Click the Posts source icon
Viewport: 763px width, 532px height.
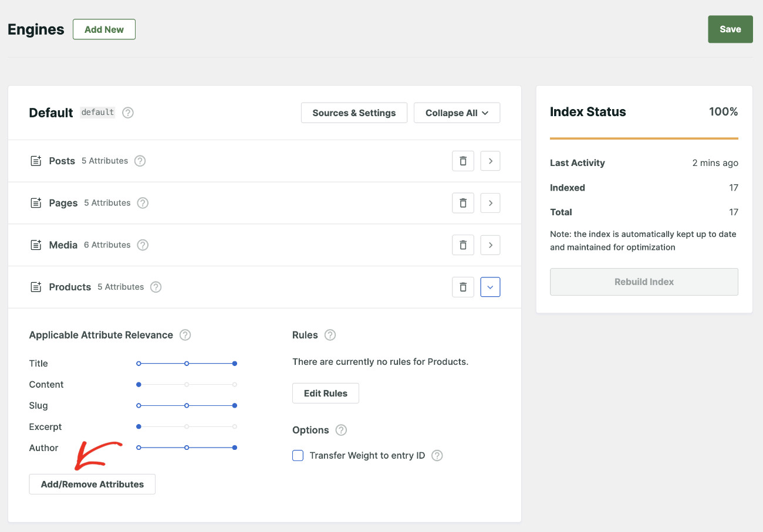click(x=36, y=160)
